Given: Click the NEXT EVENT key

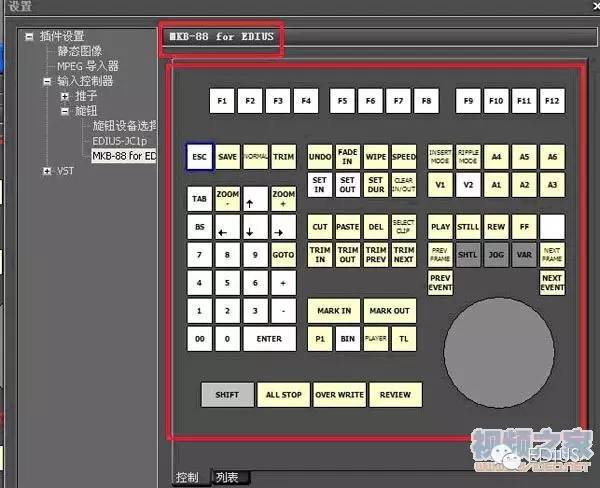Looking at the screenshot, I should [x=552, y=283].
